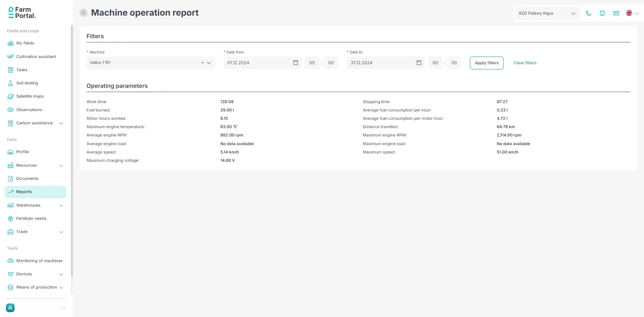This screenshot has height=317, width=644.
Task: Expand the Machine dropdown arrow
Action: (209, 63)
